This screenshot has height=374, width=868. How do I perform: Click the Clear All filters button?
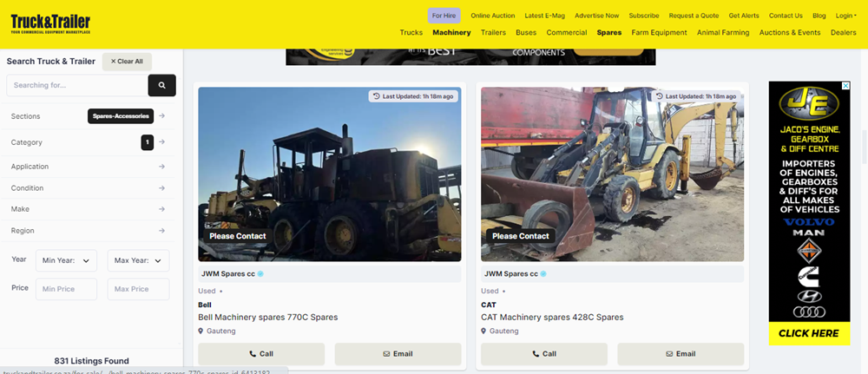pyautogui.click(x=127, y=62)
